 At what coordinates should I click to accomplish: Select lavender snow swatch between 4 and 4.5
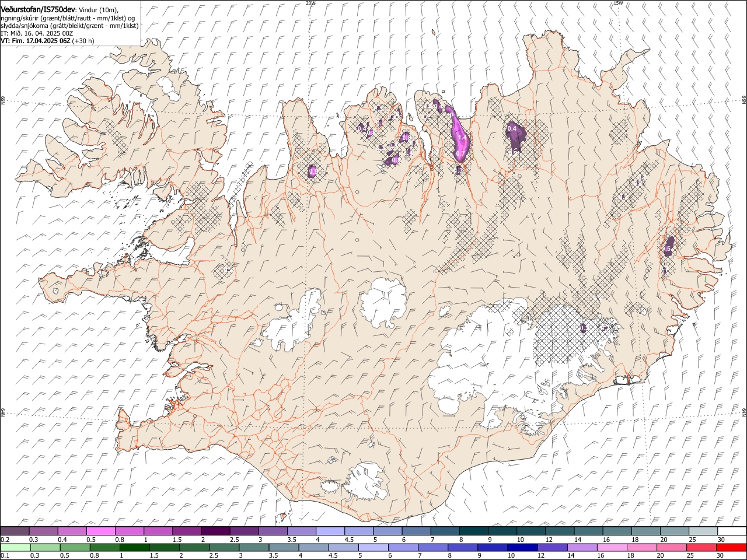pyautogui.click(x=329, y=531)
